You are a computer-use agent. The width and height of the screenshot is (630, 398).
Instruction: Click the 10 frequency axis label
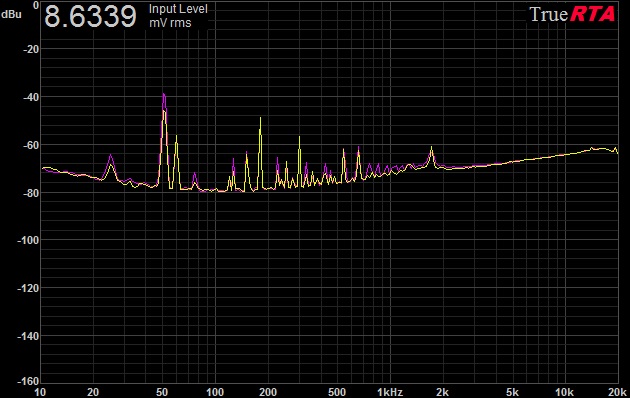pos(40,392)
